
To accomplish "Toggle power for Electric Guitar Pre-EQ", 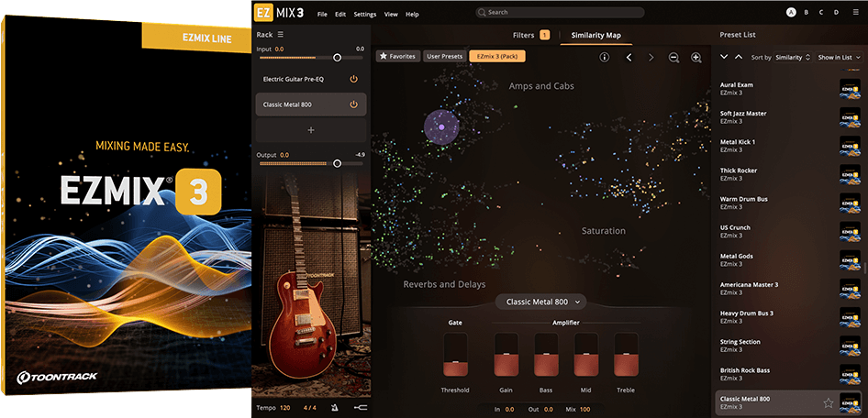I will pyautogui.click(x=353, y=80).
